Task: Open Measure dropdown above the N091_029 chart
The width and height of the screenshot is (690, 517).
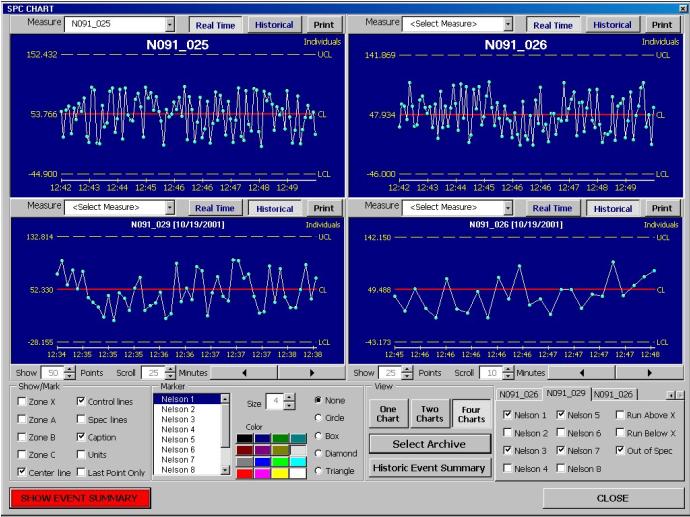Action: click(170, 208)
